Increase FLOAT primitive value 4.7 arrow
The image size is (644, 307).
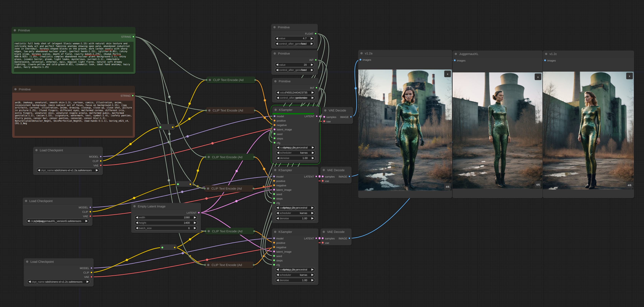312,38
